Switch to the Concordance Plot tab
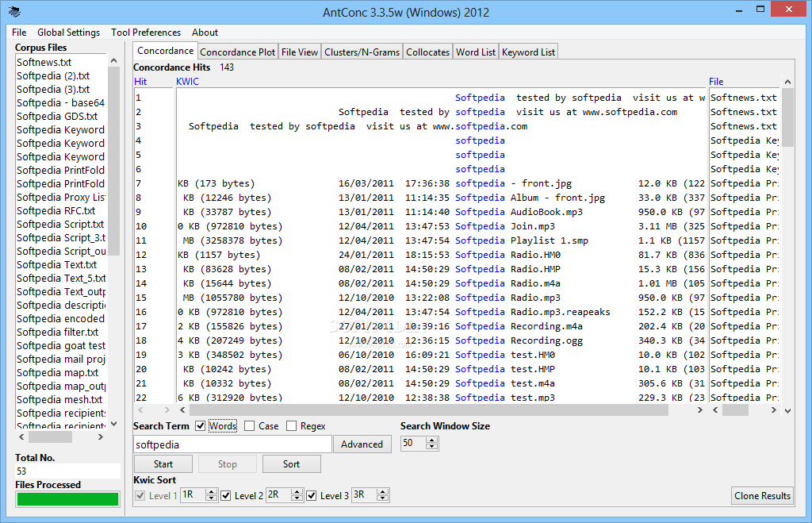Image resolution: width=812 pixels, height=523 pixels. click(238, 52)
